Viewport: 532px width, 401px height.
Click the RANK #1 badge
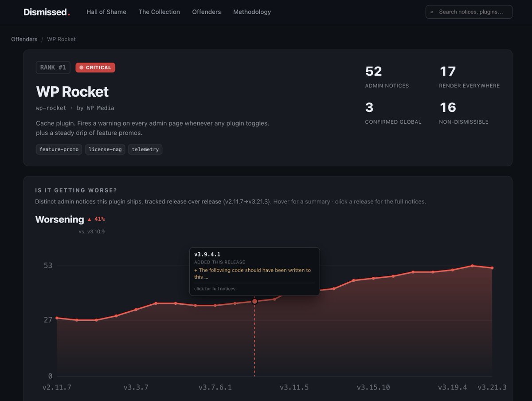click(53, 67)
